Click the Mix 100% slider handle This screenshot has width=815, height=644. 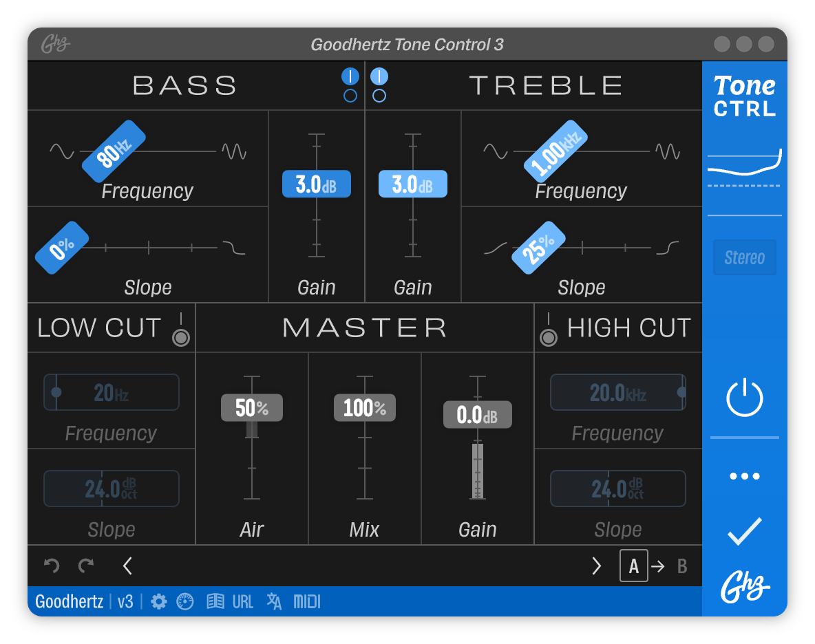pyautogui.click(x=364, y=408)
